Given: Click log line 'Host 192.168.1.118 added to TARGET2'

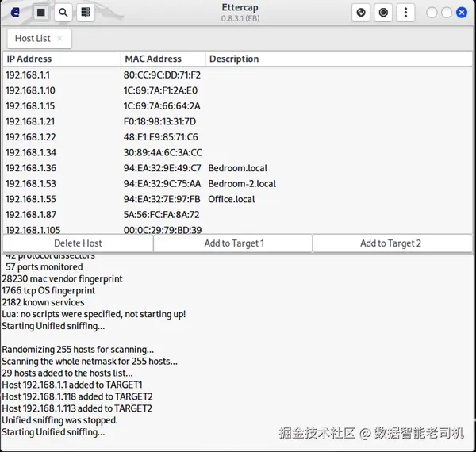Looking at the screenshot, I should [x=78, y=396].
